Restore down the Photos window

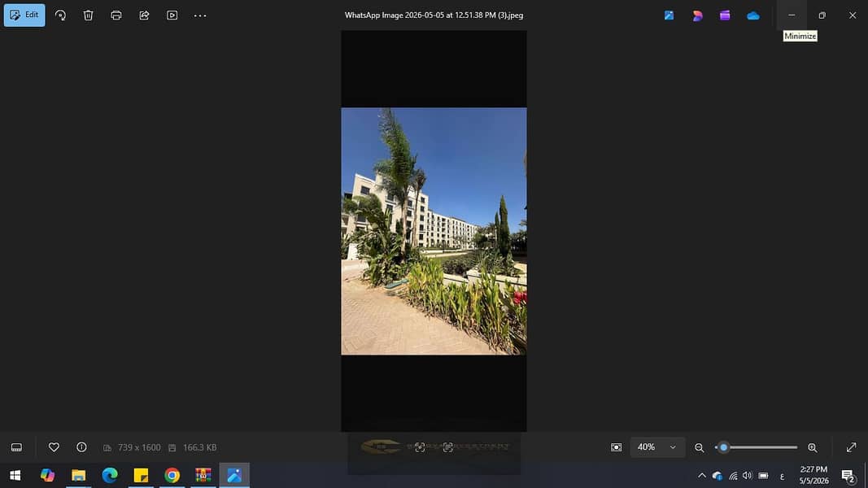point(822,15)
